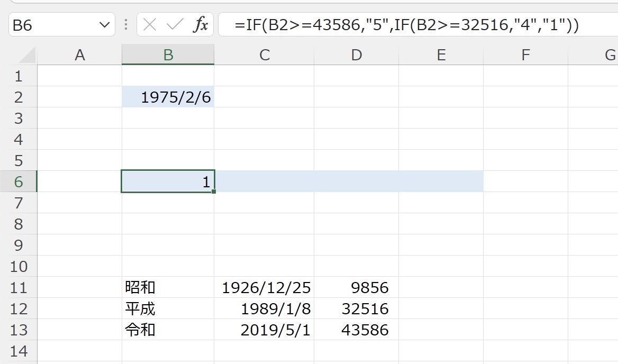Click the 平成 cell
The image size is (618, 364).
(x=168, y=308)
